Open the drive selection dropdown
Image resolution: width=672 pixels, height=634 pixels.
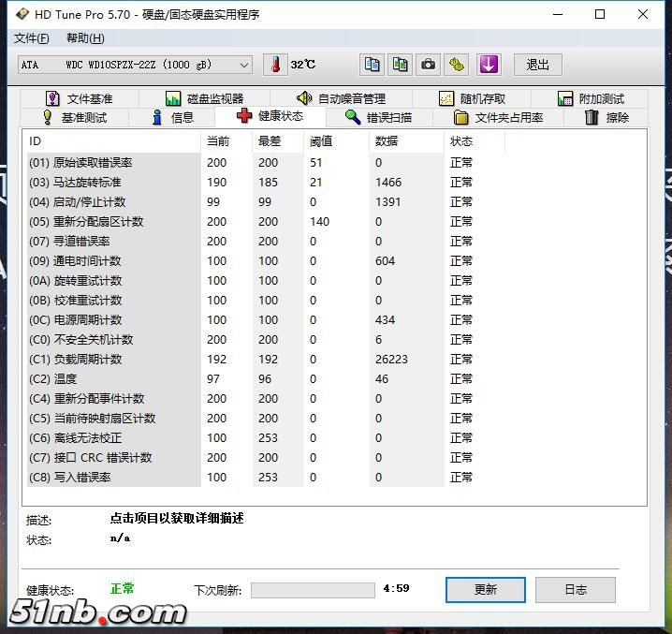(136, 65)
